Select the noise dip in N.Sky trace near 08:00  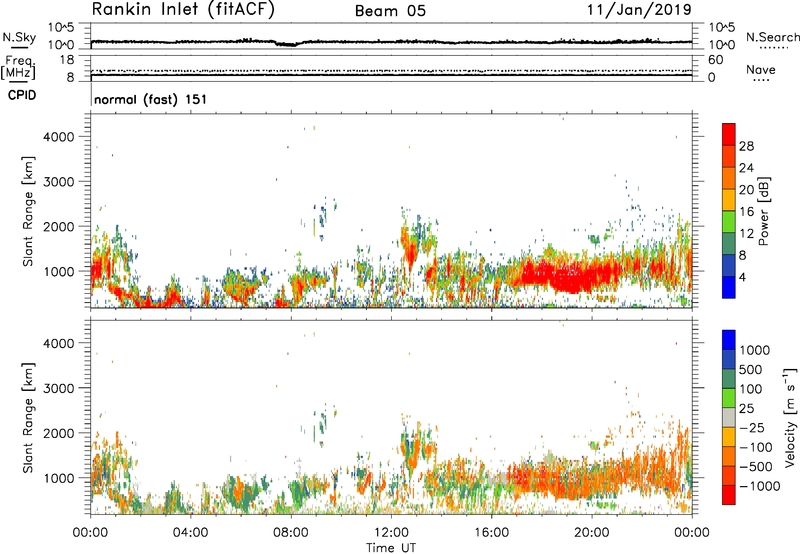tap(287, 44)
